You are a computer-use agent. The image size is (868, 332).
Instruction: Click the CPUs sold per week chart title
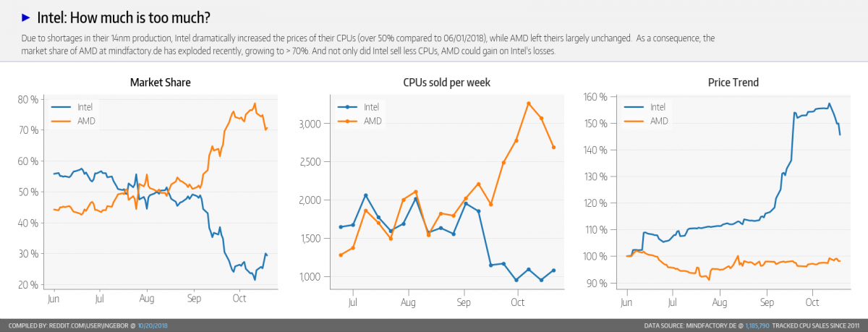[446, 82]
